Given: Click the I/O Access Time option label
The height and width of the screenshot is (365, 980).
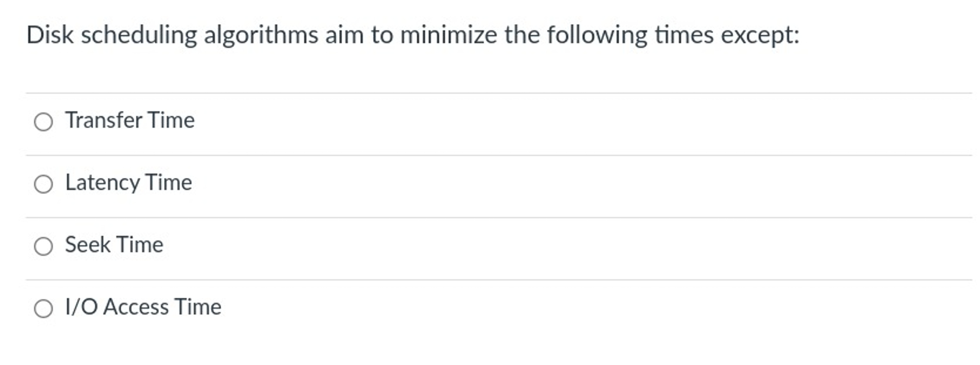Looking at the screenshot, I should 143,308.
